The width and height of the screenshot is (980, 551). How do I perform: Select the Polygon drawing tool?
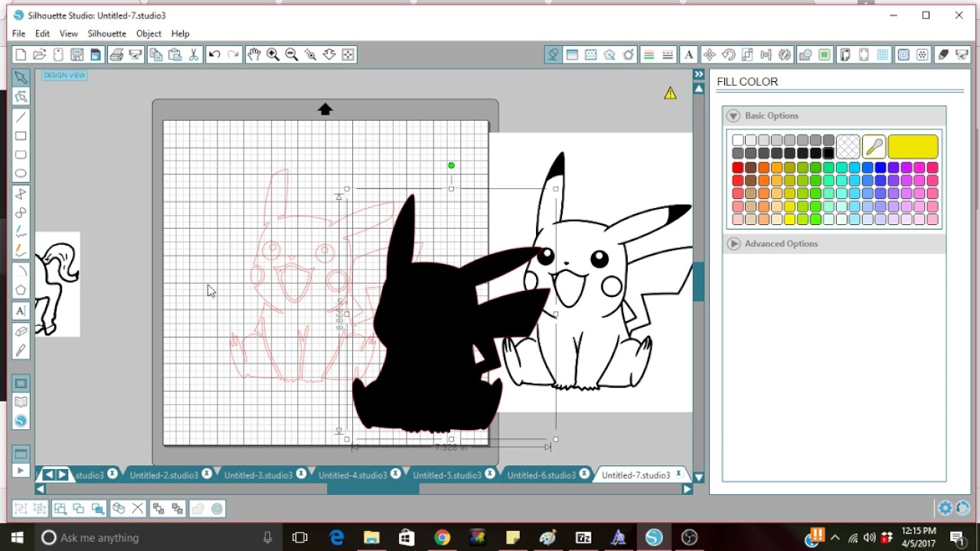click(21, 290)
